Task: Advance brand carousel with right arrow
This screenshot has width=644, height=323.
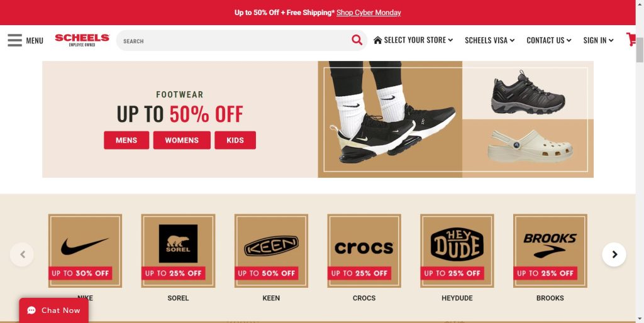Action: click(614, 255)
